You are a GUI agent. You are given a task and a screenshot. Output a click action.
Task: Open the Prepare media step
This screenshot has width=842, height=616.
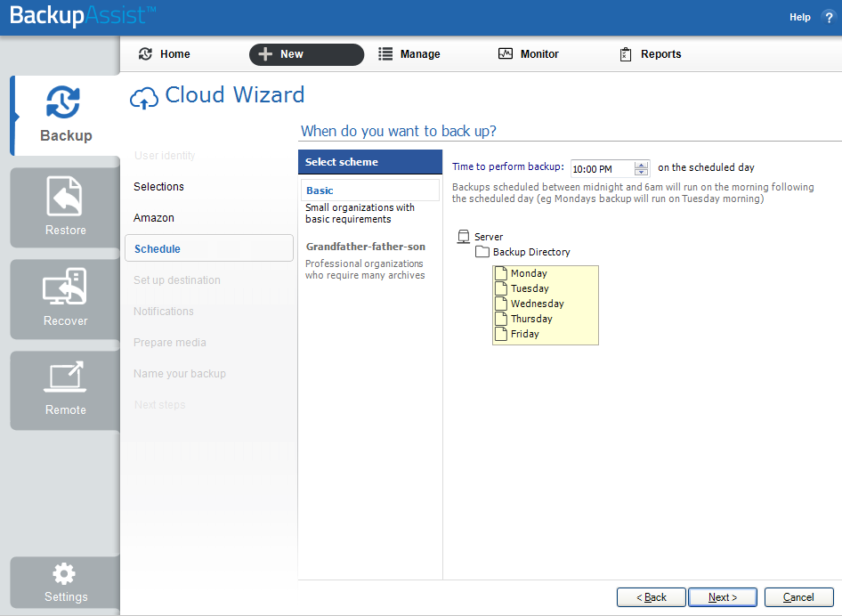[x=170, y=342]
